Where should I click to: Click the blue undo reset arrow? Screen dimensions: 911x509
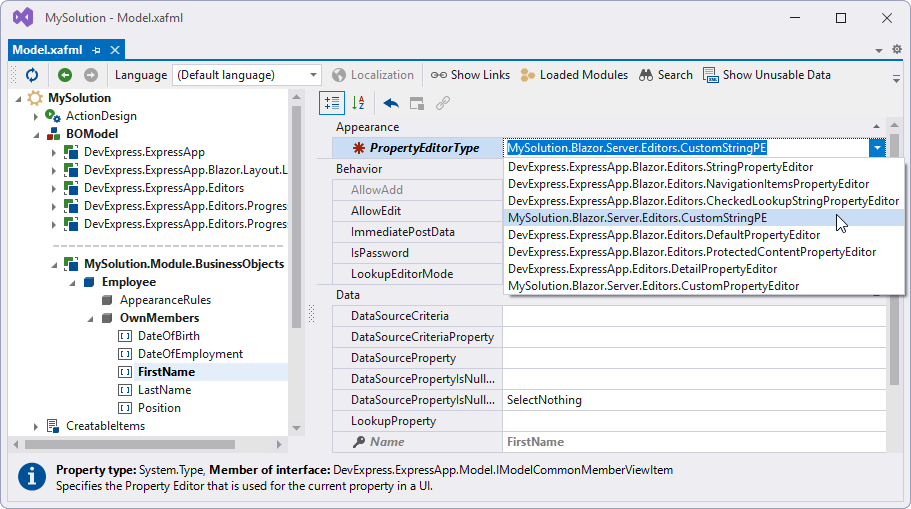pyautogui.click(x=391, y=103)
